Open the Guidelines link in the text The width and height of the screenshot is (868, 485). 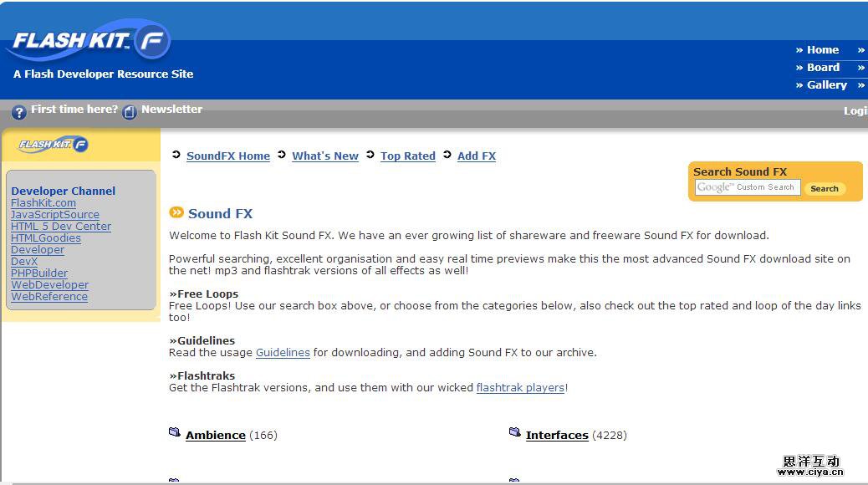coord(283,352)
